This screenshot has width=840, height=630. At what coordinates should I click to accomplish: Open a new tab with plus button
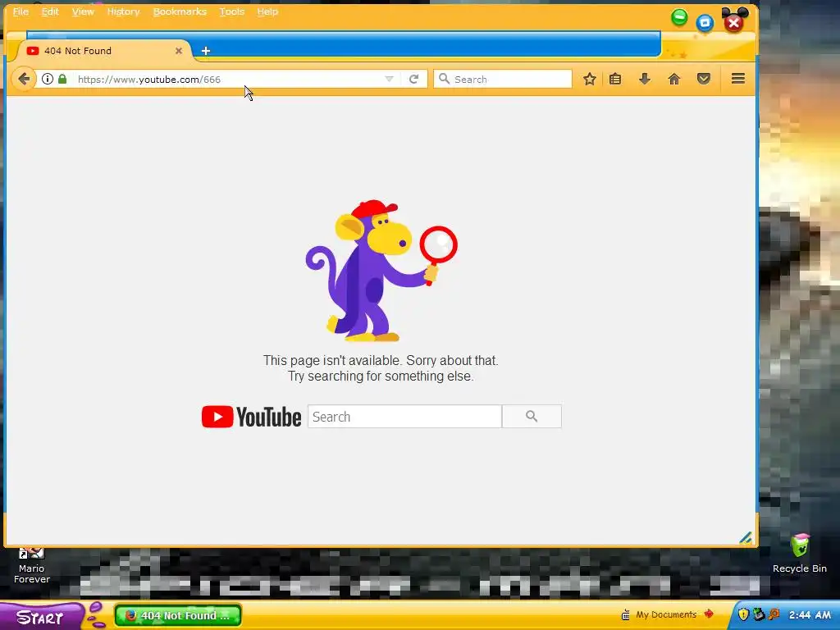tap(206, 51)
